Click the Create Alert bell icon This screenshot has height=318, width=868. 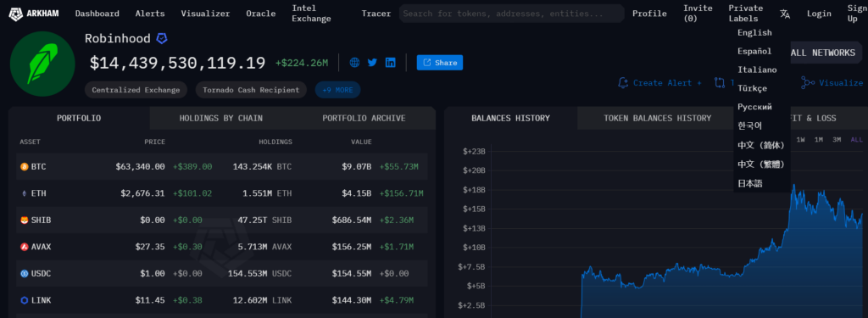point(623,82)
